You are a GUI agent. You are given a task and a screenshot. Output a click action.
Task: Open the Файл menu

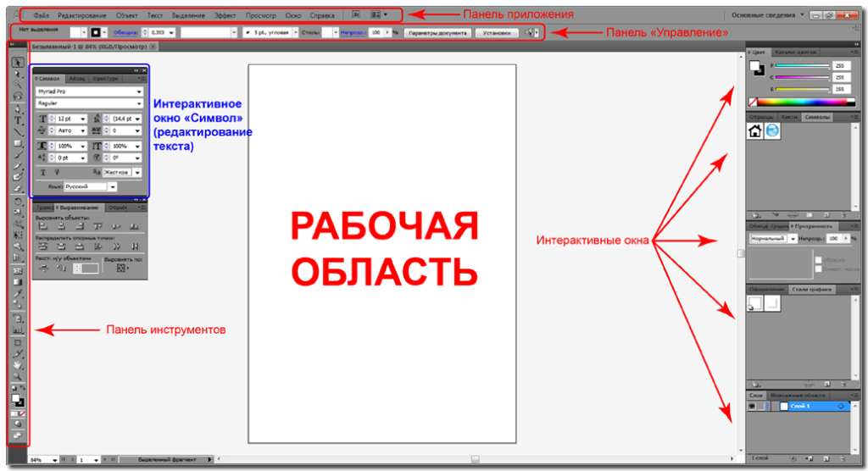(x=41, y=15)
